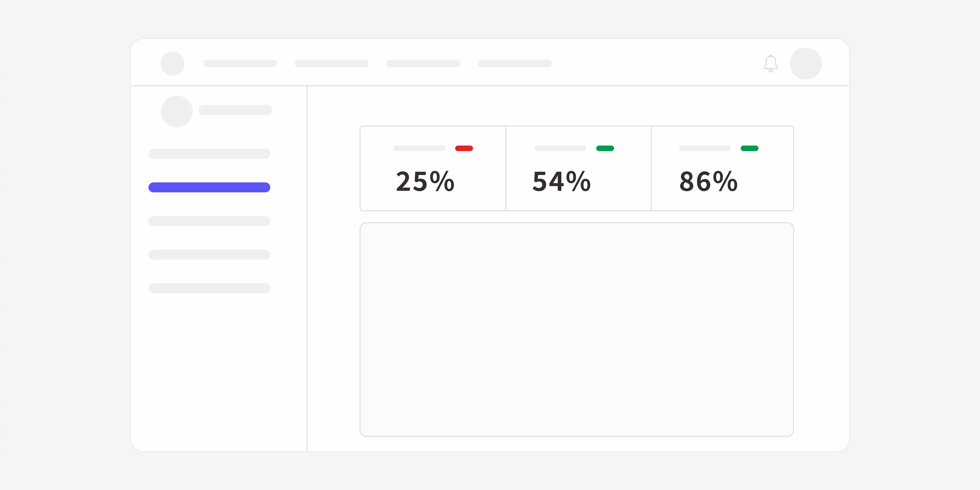This screenshot has height=490, width=980.
Task: Select the fourth top navigation placeholder item
Action: pyautogui.click(x=515, y=64)
